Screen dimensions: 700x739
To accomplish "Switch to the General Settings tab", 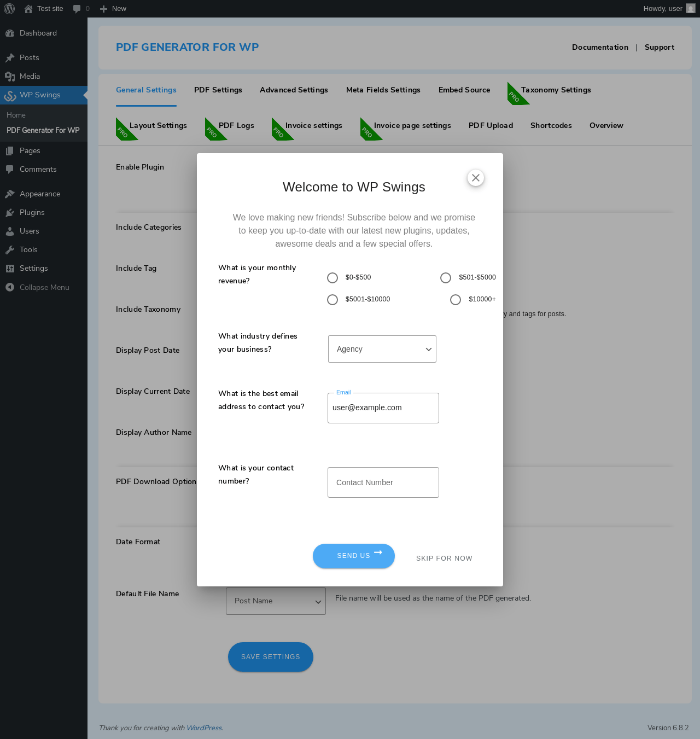I will 146,90.
